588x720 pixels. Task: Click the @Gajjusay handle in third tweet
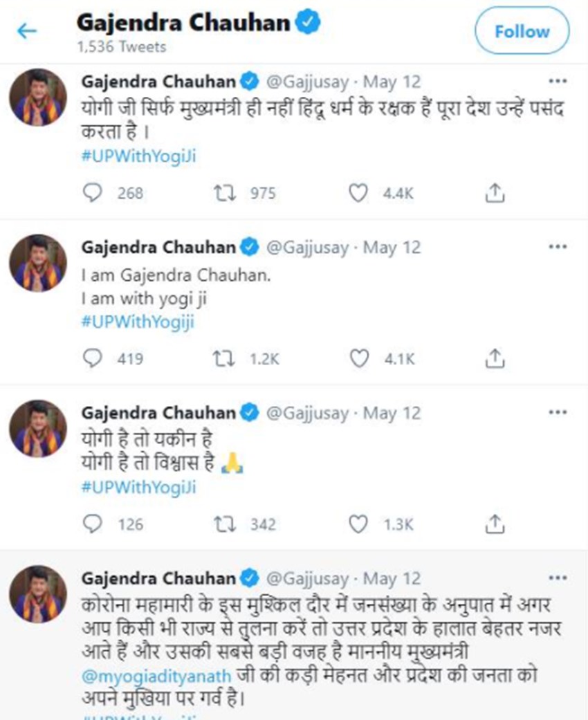pos(308,413)
